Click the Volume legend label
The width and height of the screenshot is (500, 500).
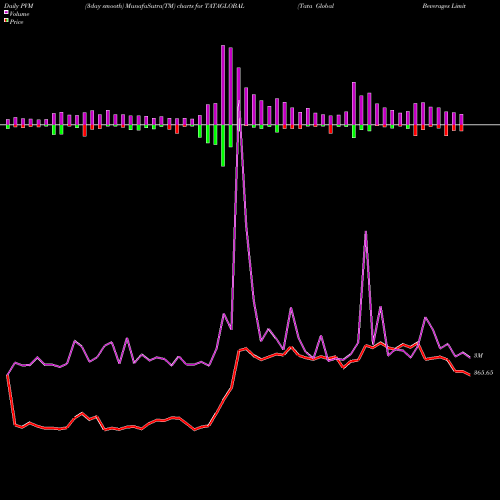pos(19,14)
